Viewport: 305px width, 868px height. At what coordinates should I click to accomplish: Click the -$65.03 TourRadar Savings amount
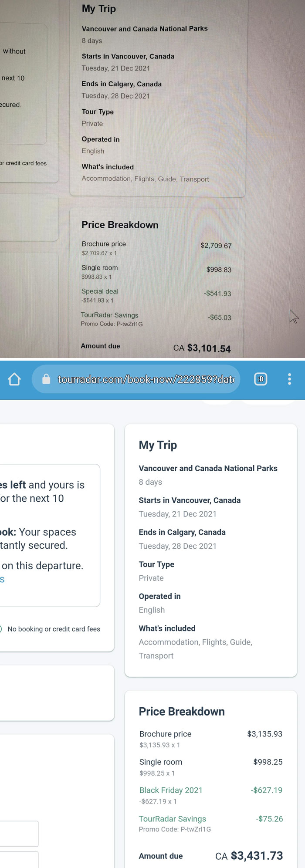click(219, 317)
